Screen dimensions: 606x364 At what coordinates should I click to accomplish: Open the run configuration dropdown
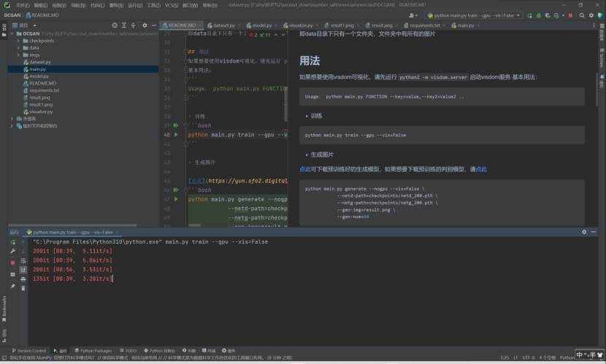tap(472, 15)
